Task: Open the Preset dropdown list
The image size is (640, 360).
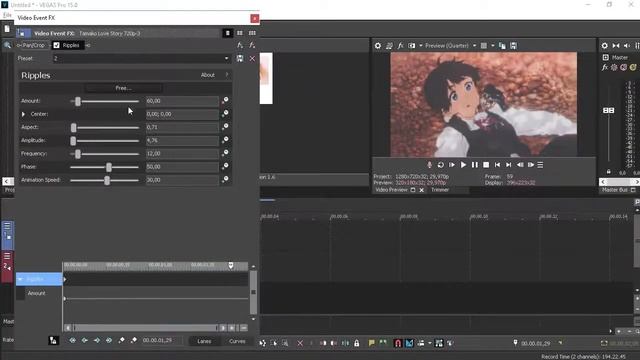Action: pos(227,59)
